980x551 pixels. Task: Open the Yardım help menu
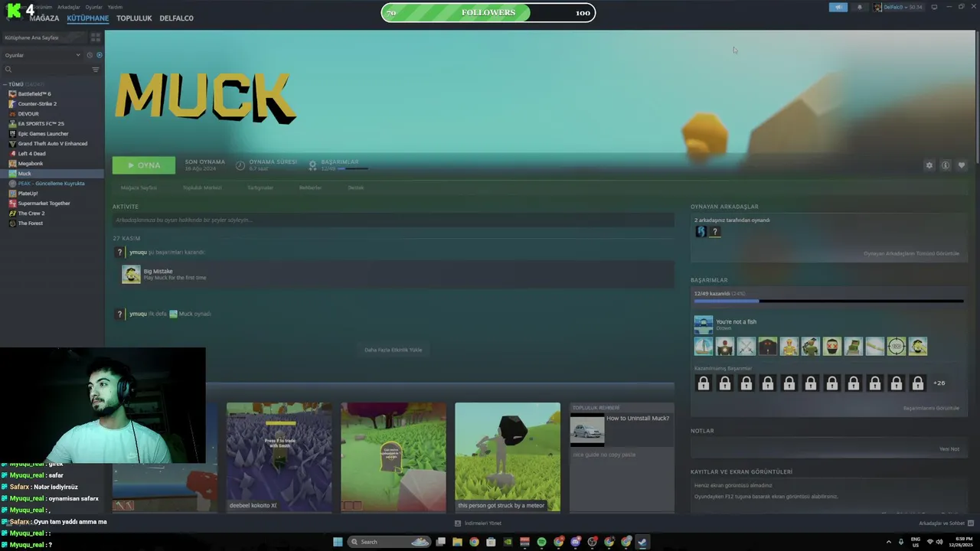point(115,7)
